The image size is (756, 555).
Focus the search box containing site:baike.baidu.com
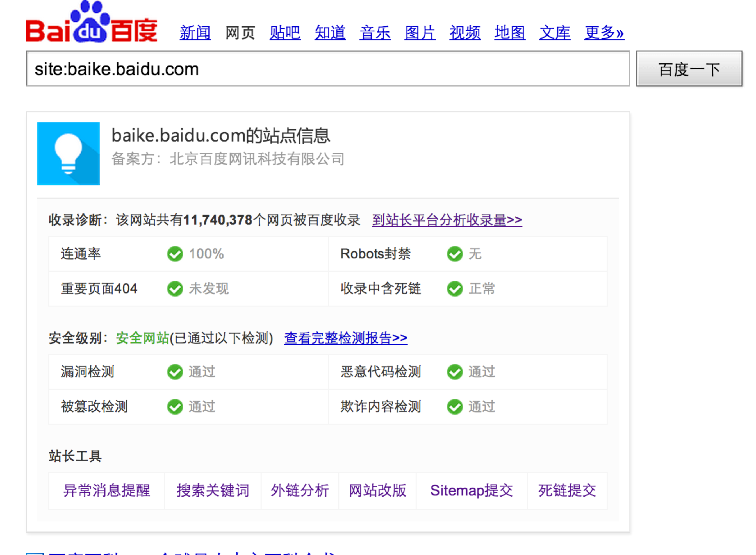tap(328, 69)
